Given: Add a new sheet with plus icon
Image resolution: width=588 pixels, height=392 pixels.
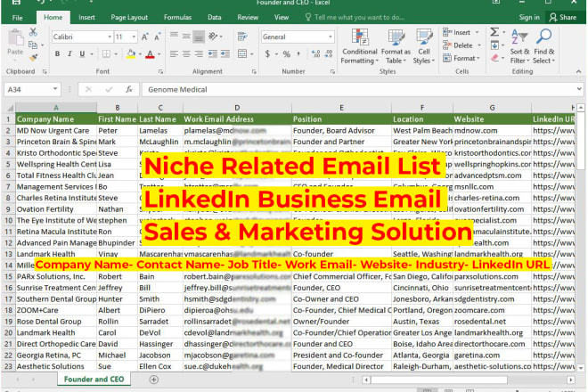Looking at the screenshot, I should (154, 380).
